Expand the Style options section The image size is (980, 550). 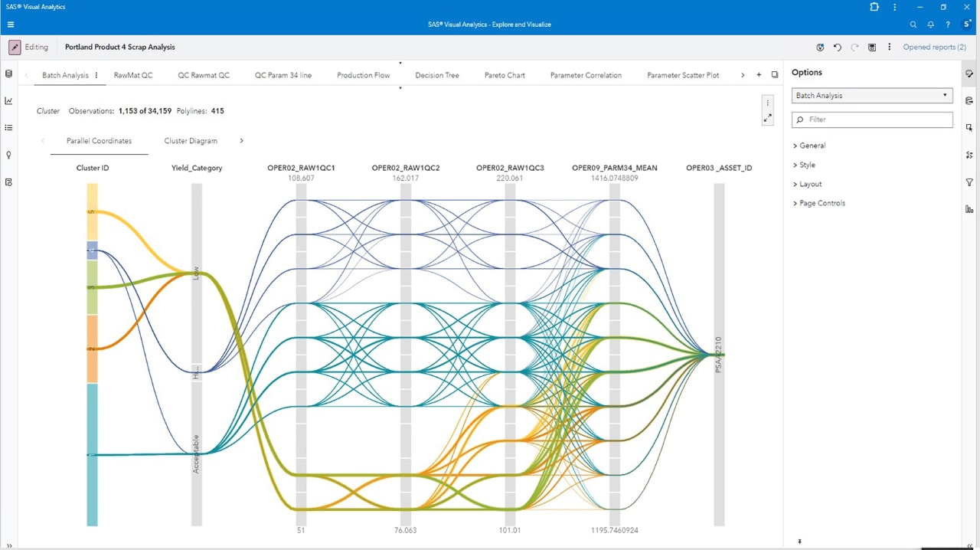[806, 164]
